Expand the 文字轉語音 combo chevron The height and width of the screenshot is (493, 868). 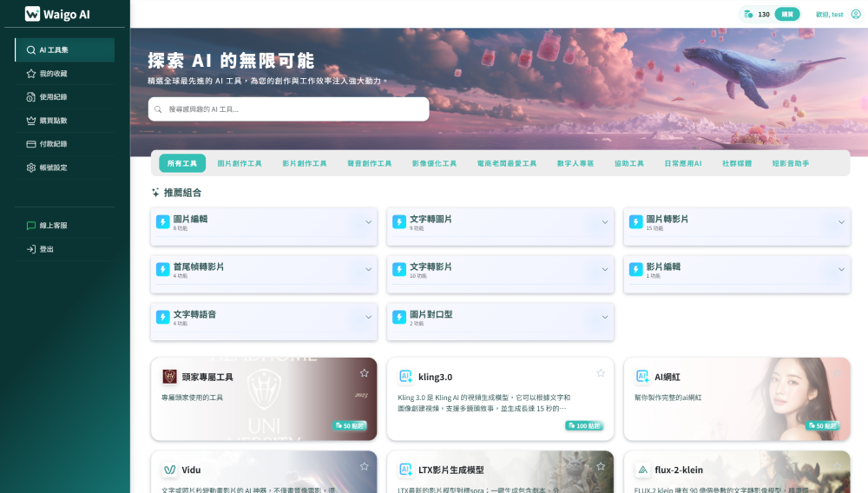pos(368,318)
